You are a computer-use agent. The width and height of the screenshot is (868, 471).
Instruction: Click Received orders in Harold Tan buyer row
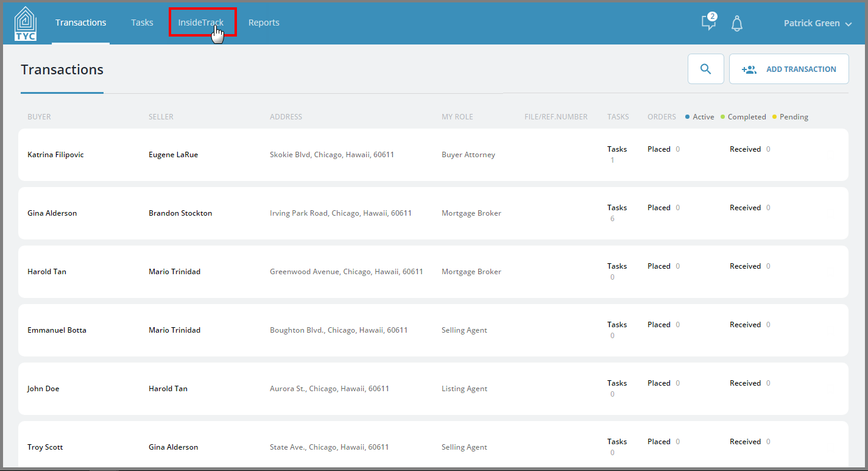750,266
